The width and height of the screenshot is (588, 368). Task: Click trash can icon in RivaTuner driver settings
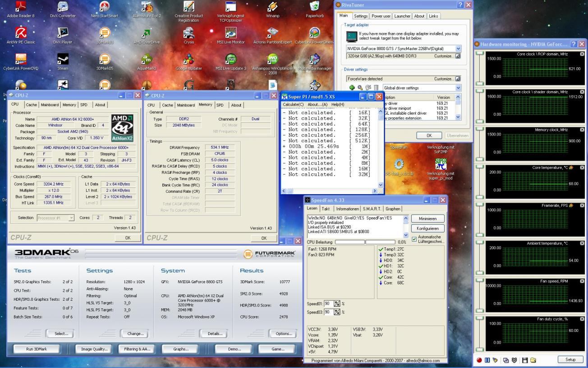[x=376, y=88]
